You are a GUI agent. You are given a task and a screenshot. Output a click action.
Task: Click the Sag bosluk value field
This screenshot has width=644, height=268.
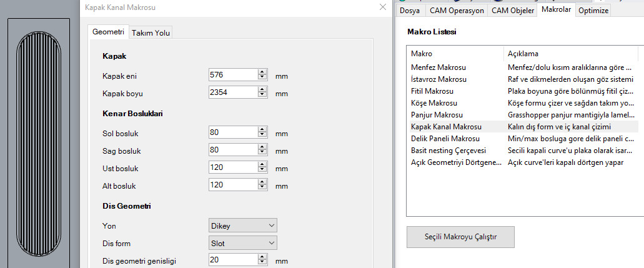[x=233, y=150]
